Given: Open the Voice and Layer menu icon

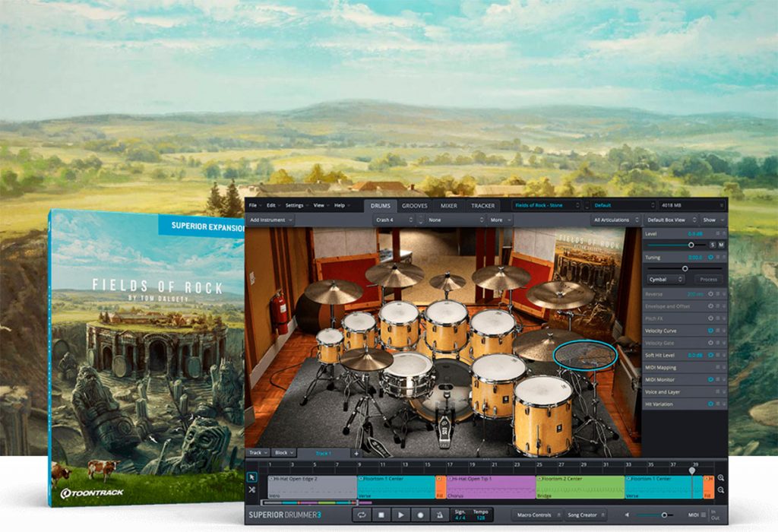Looking at the screenshot, I should [x=717, y=392].
